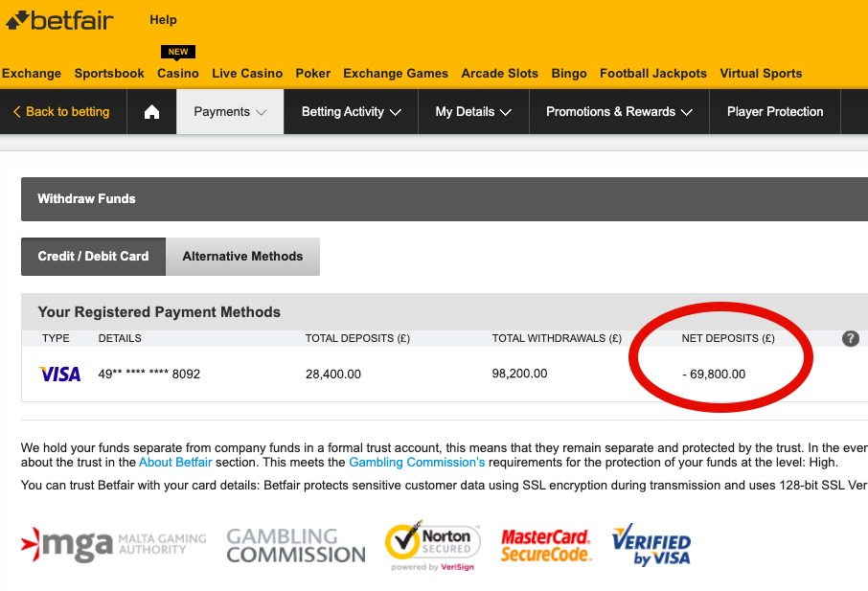868x591 pixels.
Task: Click Your Registered Payment Methods heading
Action: 159,312
